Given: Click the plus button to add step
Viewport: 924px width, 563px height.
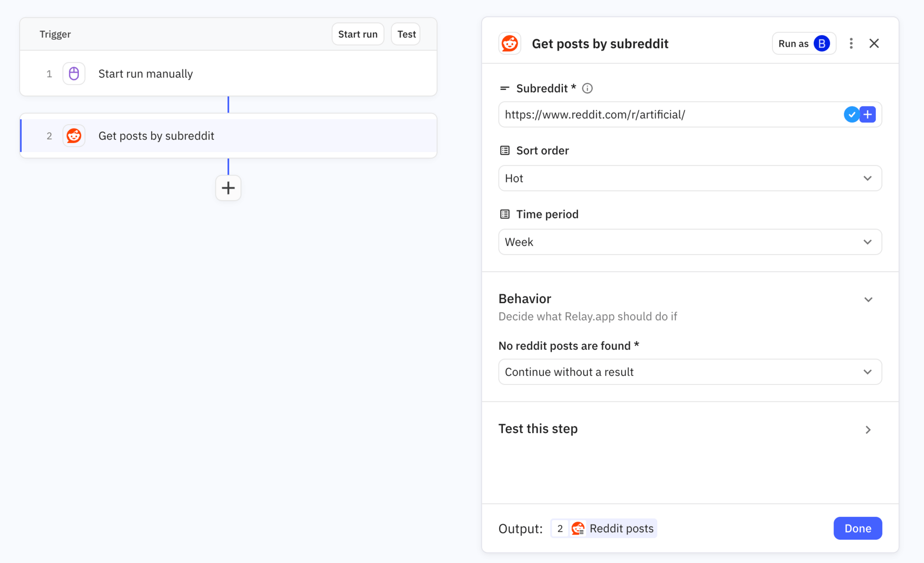Looking at the screenshot, I should (228, 188).
